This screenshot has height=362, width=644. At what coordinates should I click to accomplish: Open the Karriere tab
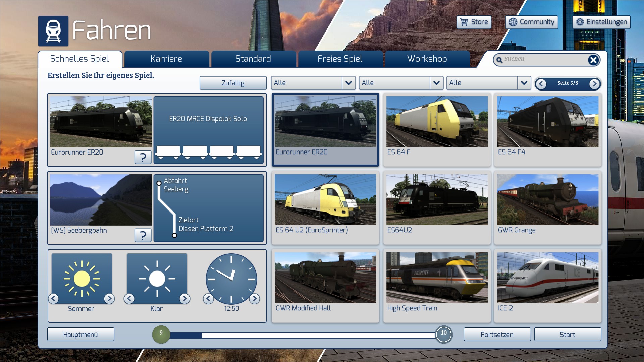click(166, 59)
